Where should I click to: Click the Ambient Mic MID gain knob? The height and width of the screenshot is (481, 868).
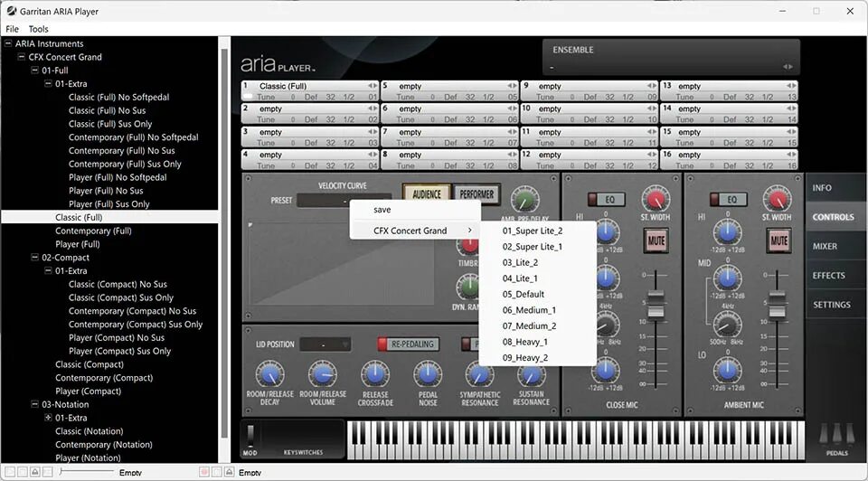coord(727,278)
